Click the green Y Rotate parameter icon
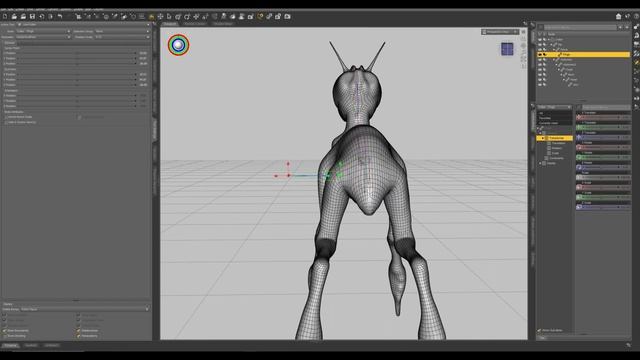 [x=579, y=157]
